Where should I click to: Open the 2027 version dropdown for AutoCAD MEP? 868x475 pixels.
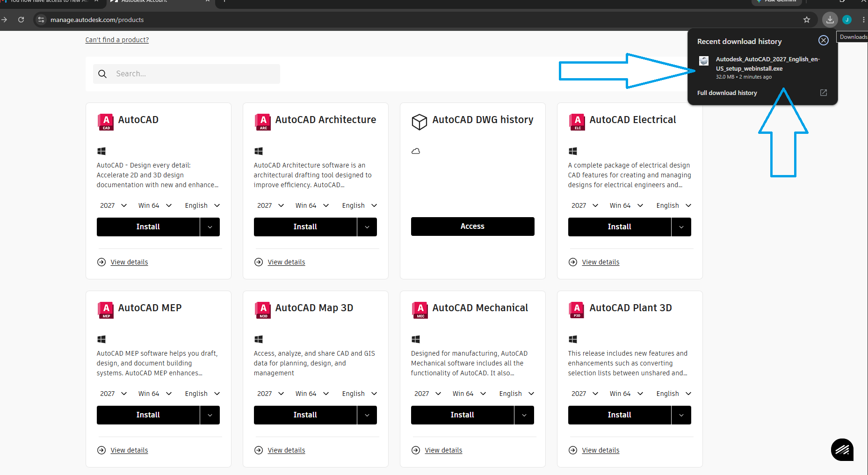pyautogui.click(x=114, y=394)
